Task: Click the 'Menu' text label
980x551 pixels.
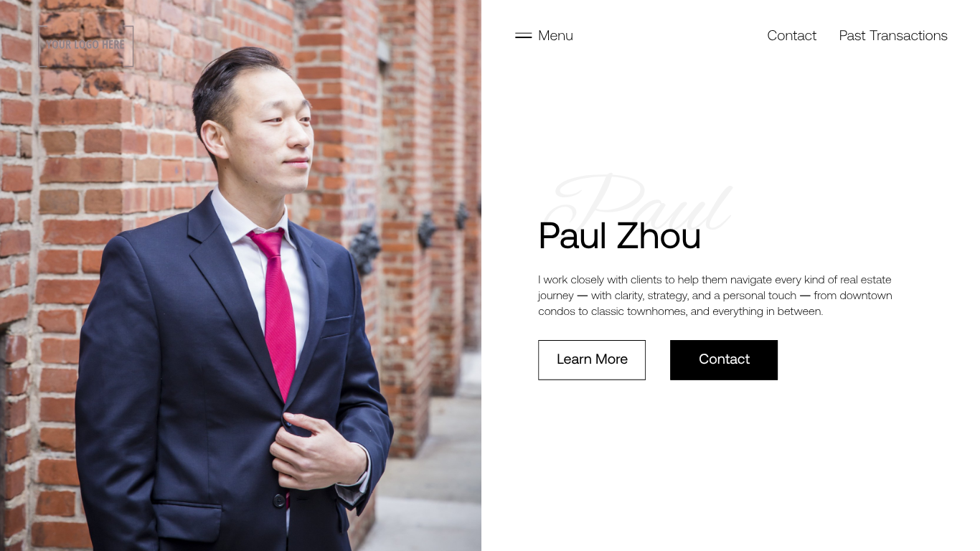Action: click(555, 36)
